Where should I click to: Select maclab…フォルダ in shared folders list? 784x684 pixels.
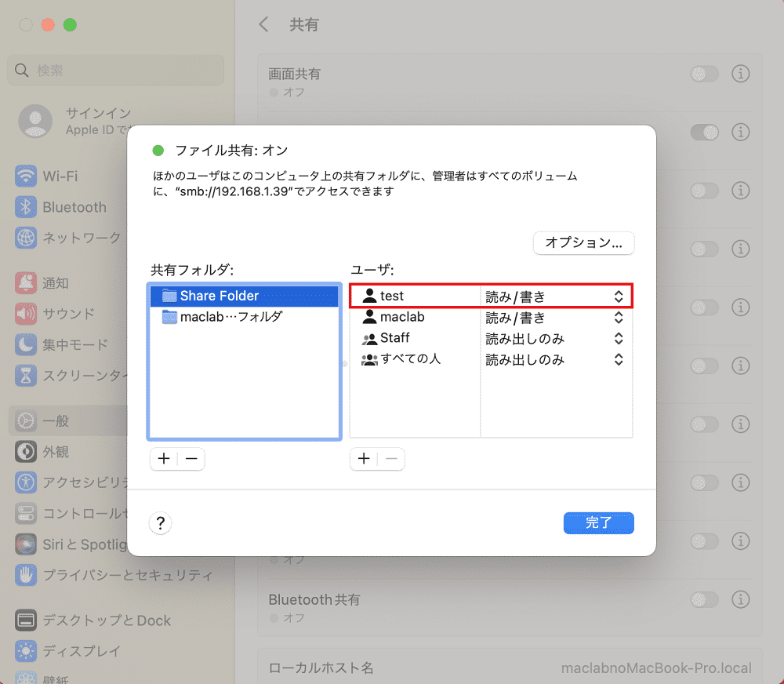(x=244, y=317)
